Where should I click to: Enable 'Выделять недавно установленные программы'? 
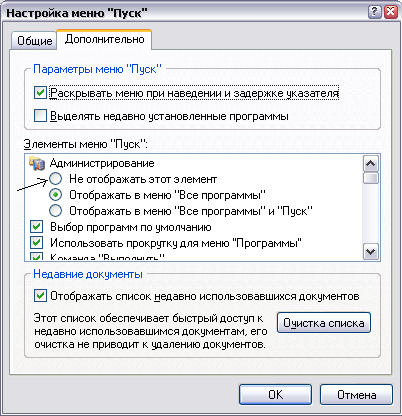point(40,116)
